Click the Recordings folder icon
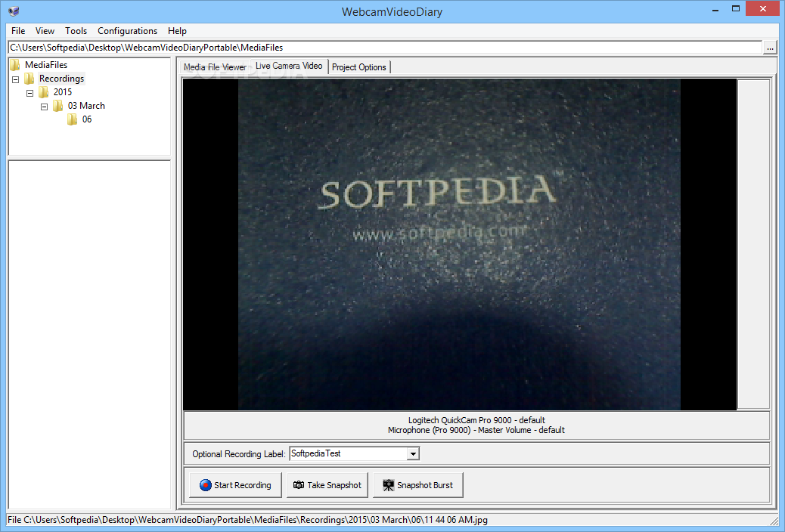The height and width of the screenshot is (532, 785). pos(29,79)
